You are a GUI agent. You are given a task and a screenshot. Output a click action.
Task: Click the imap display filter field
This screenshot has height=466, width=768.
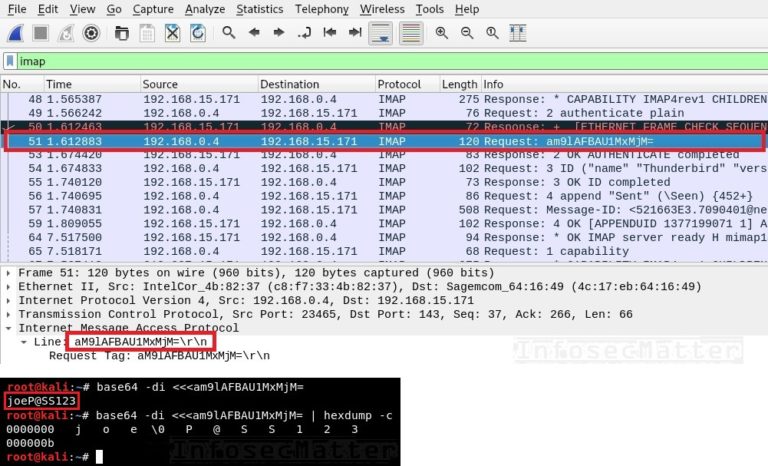(x=392, y=61)
